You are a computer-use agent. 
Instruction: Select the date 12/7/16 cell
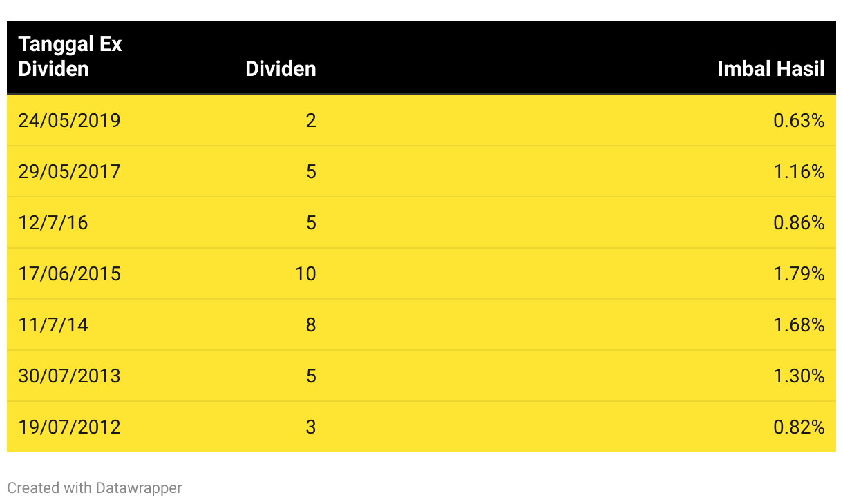click(53, 223)
